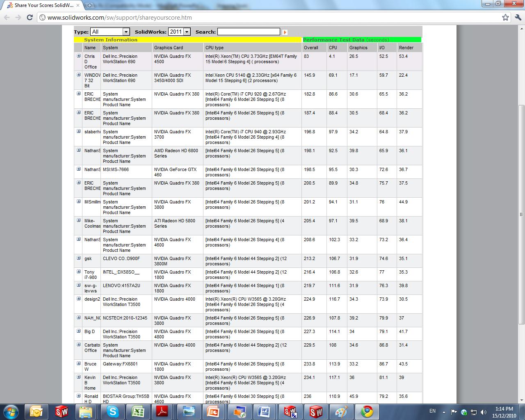Viewport: 525px width, 420px height.
Task: Reload the SolidWorks score page
Action: 30,18
